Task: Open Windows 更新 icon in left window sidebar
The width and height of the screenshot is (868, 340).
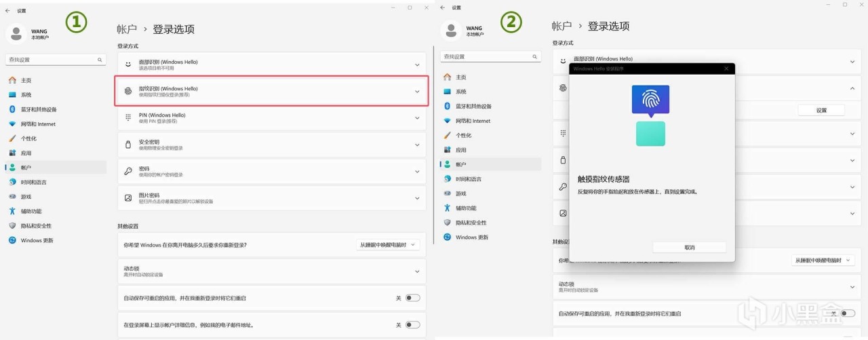Action: 12,240
